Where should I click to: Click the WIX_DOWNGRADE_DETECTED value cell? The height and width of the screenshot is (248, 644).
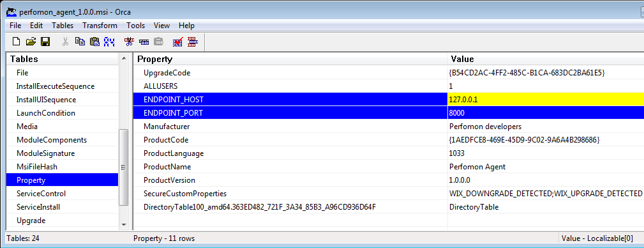pyautogui.click(x=546, y=193)
